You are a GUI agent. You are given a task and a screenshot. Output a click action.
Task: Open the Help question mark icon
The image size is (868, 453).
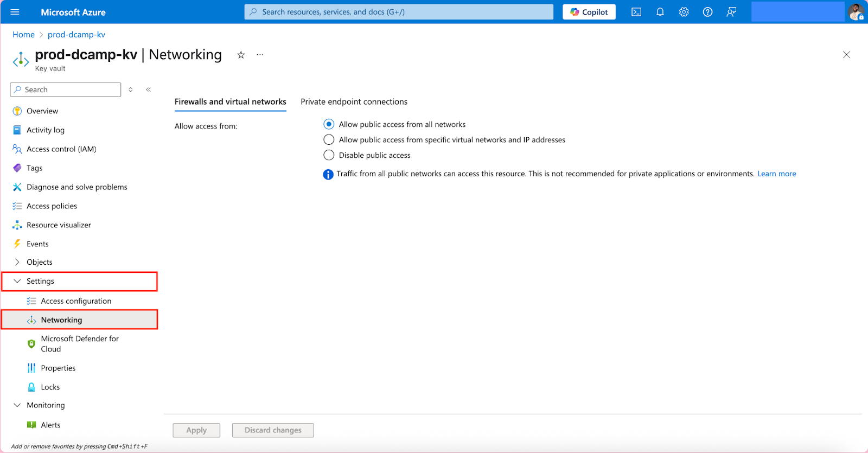708,12
